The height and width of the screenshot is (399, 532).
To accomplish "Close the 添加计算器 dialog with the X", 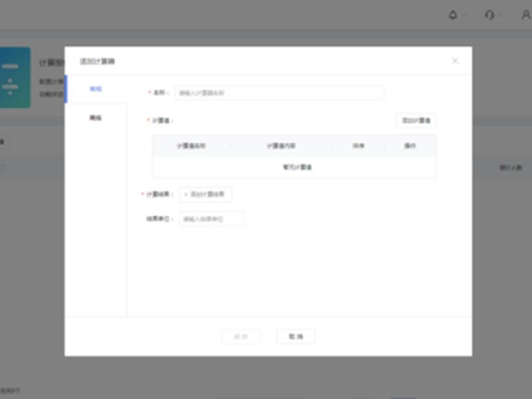I will (455, 61).
